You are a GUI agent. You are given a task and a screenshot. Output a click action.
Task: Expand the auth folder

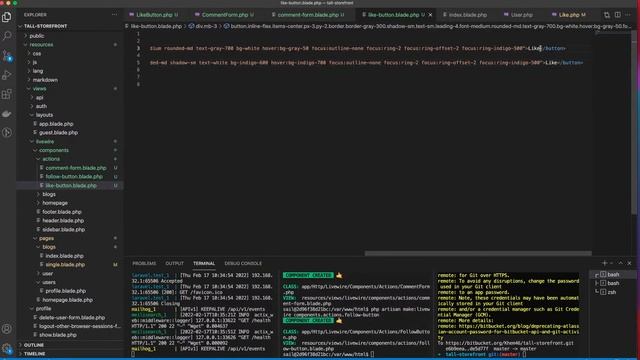[41, 106]
